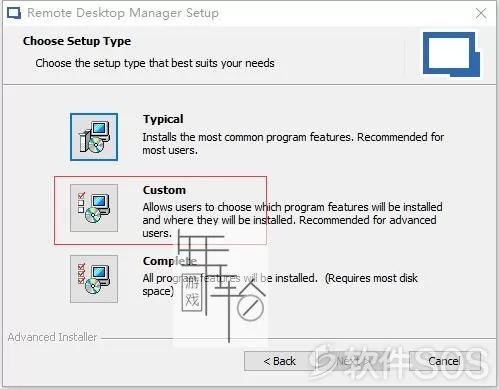Click the bold Typical heading
This screenshot has width=499, height=389.
click(x=163, y=119)
